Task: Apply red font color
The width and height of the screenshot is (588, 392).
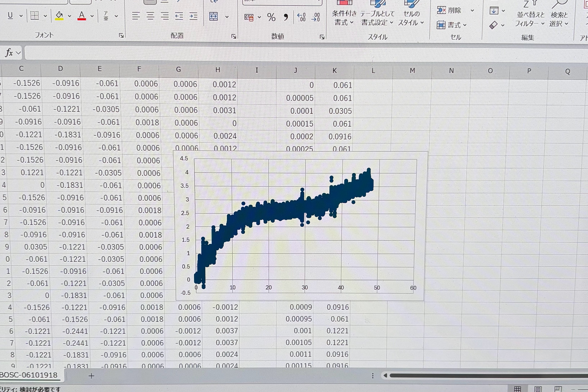Action: pos(82,16)
